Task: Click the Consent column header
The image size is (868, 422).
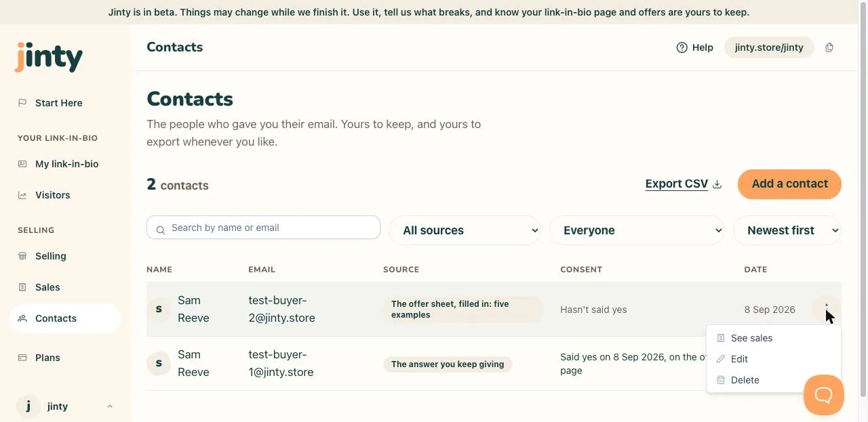Action: pyautogui.click(x=581, y=270)
